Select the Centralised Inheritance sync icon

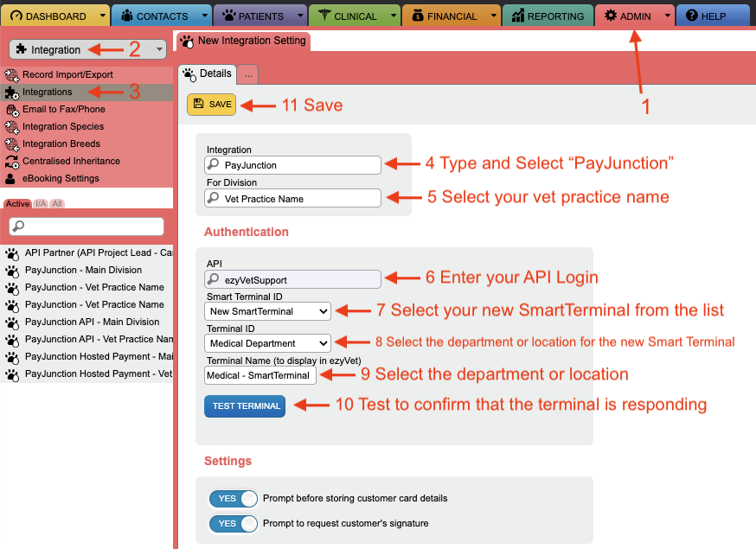pyautogui.click(x=10, y=161)
